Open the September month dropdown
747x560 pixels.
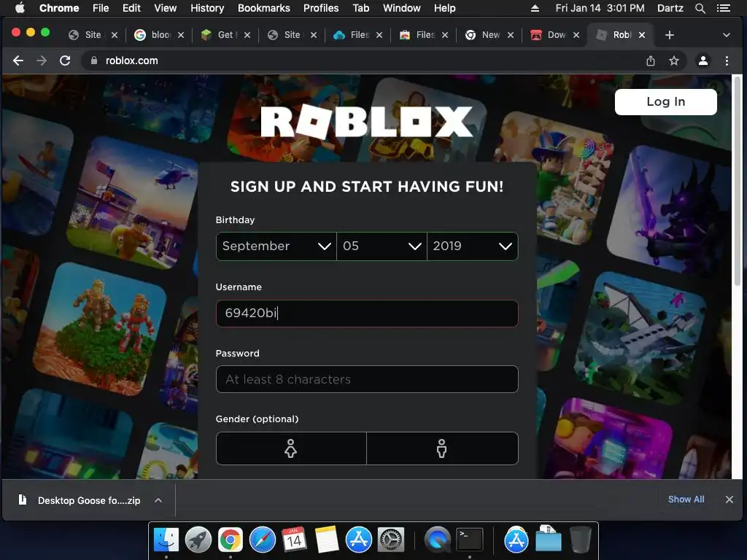coord(276,246)
